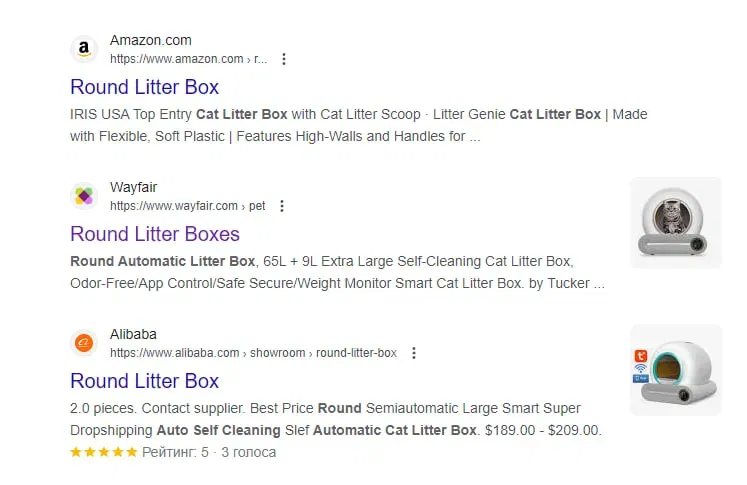The width and height of the screenshot is (747, 485).
Task: Open the Wayfair "Round Litter Boxes" link
Action: coord(155,234)
